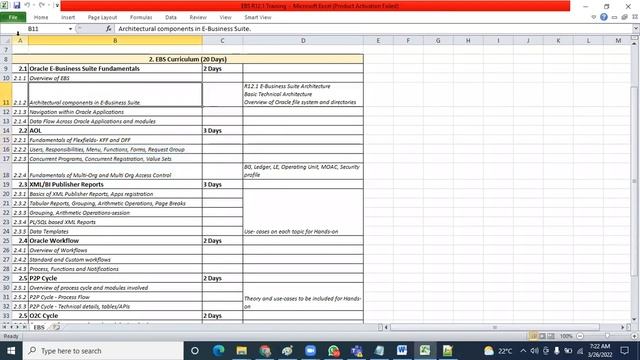The width and height of the screenshot is (640, 360).
Task: Click the zoom slider handle
Action: click(607, 336)
